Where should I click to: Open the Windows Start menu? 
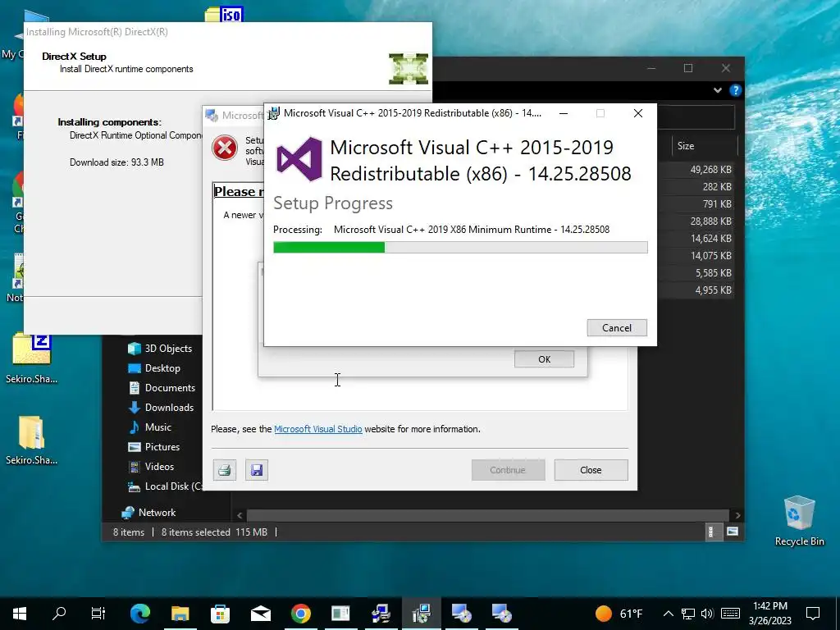tap(20, 614)
